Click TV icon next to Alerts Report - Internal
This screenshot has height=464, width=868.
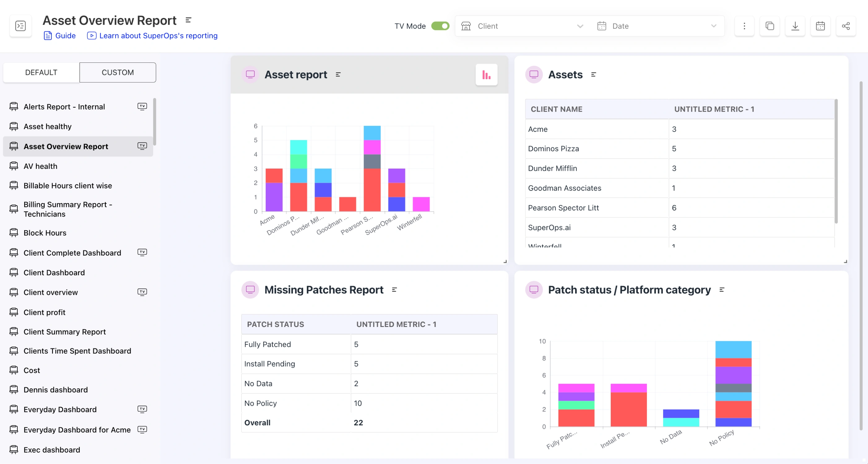(x=142, y=106)
